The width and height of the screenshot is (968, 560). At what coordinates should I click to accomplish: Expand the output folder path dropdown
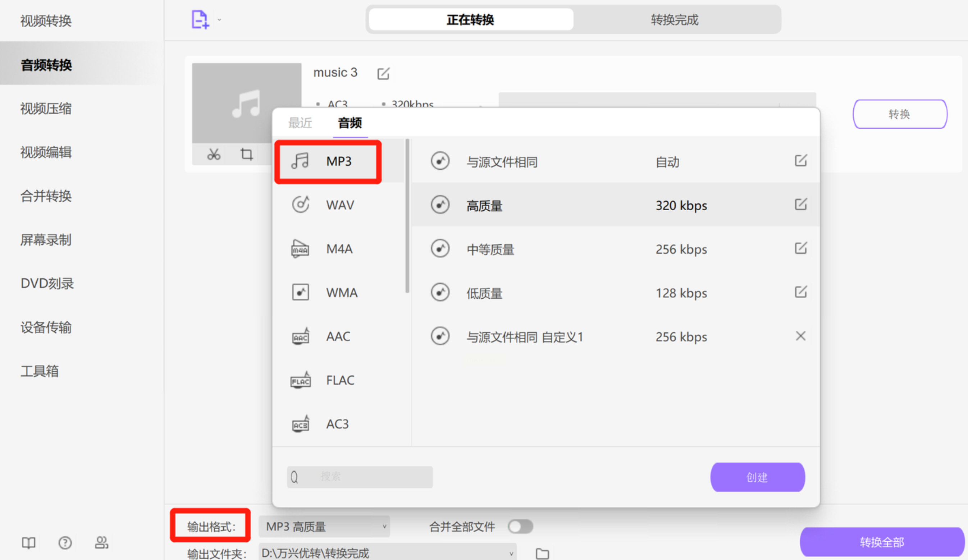click(x=511, y=553)
